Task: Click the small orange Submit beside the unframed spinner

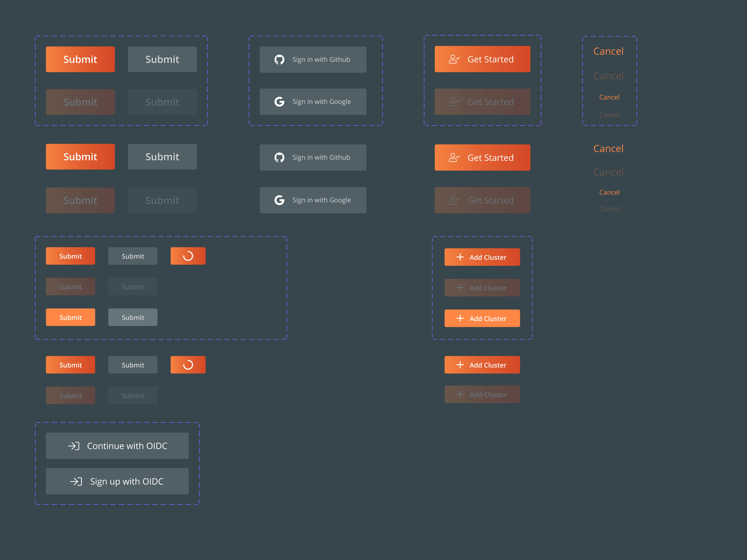Action: [x=71, y=365]
